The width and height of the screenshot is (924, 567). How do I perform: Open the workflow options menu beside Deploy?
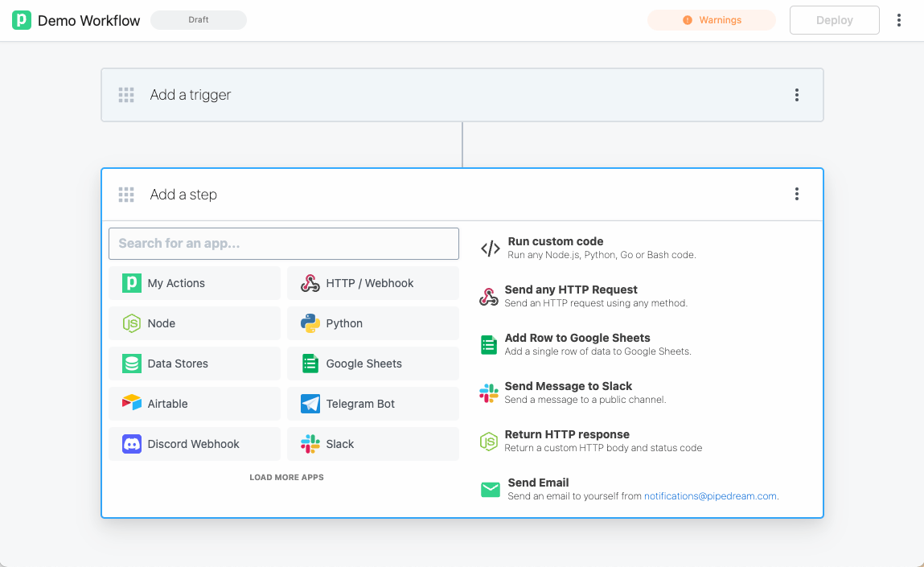pos(898,19)
